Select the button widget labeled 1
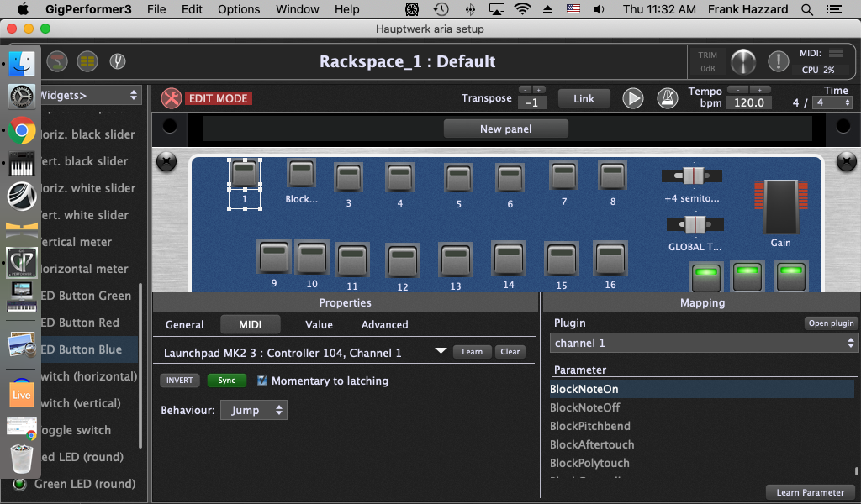Image resolution: width=861 pixels, height=504 pixels. click(245, 174)
